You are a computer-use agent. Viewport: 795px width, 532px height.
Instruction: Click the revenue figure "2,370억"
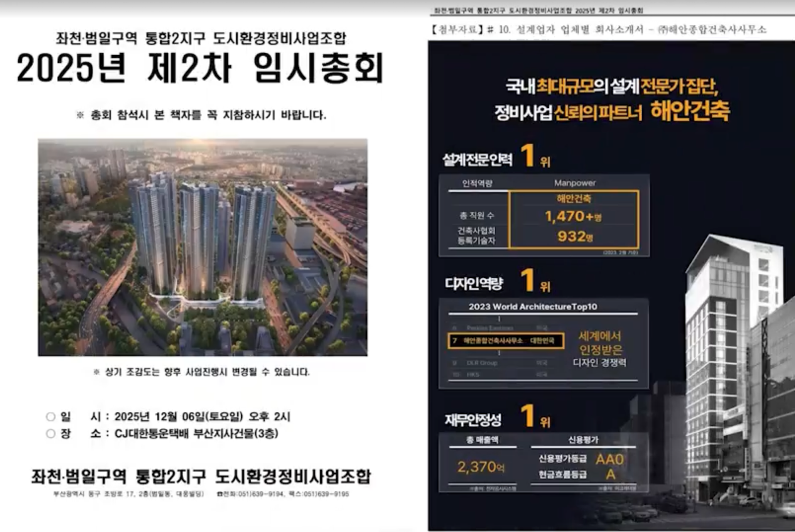point(481,467)
